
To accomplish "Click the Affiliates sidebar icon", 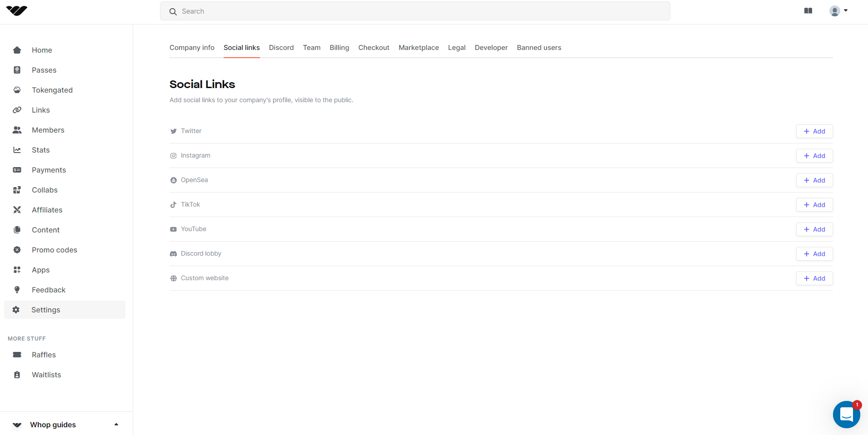I will click(17, 210).
